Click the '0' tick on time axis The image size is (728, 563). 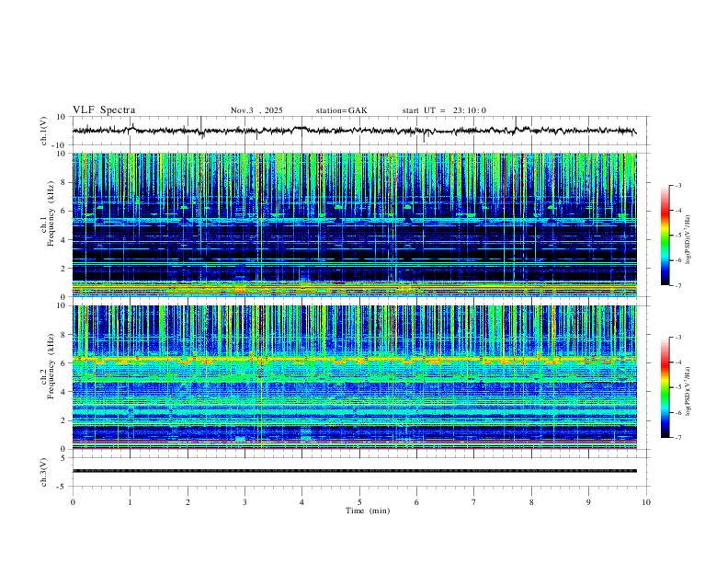pyautogui.click(x=73, y=502)
